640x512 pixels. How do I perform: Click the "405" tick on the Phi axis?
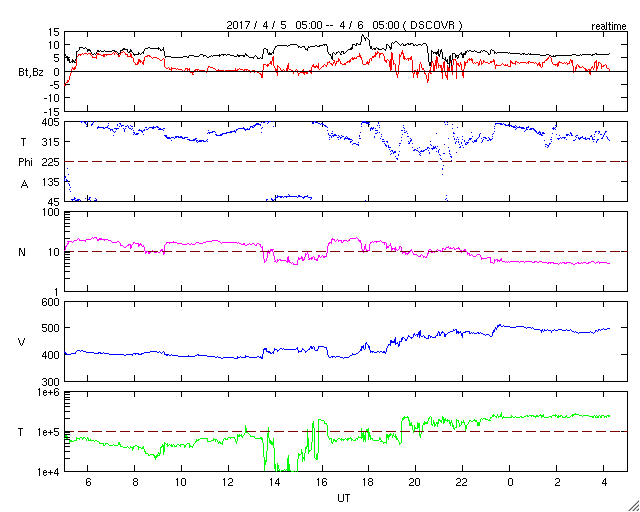coord(51,122)
